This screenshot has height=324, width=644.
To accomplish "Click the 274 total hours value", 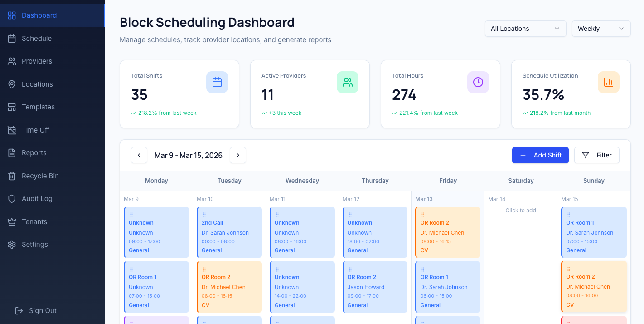I will (x=404, y=95).
